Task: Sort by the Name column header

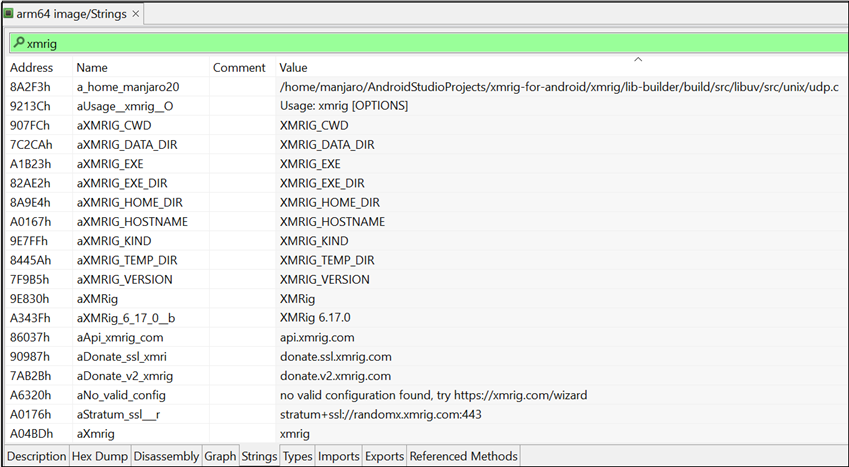Action: click(x=92, y=68)
